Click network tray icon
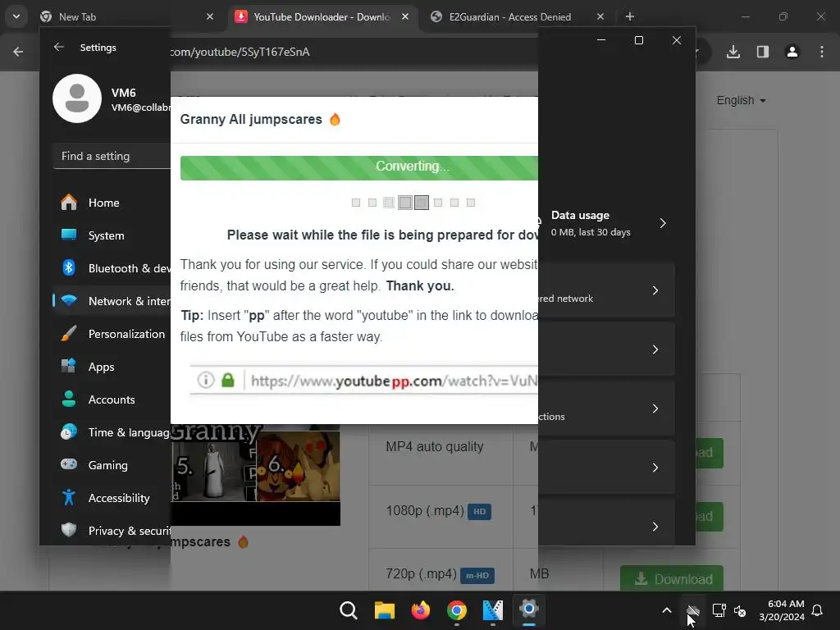Image resolution: width=840 pixels, height=630 pixels. point(719,610)
